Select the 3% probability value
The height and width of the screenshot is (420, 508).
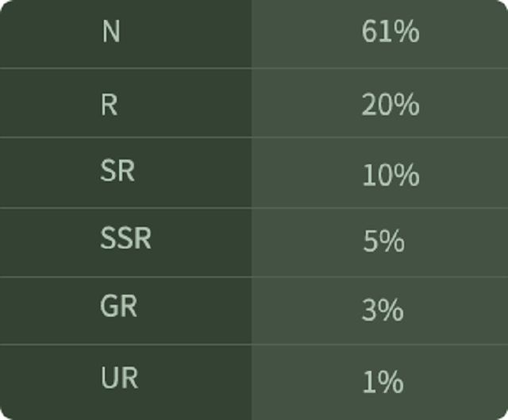(383, 310)
